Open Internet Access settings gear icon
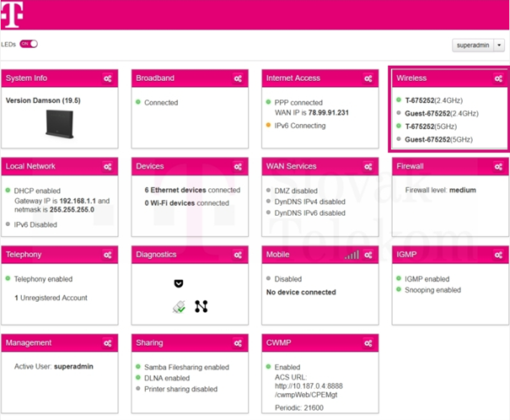 click(368, 78)
